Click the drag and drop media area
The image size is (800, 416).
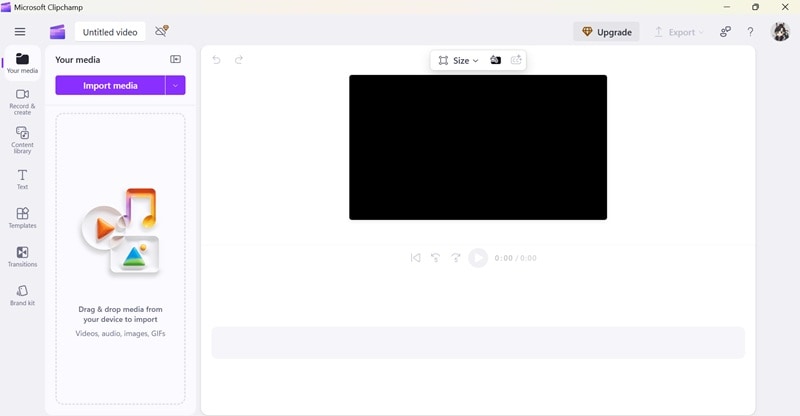pos(120,259)
